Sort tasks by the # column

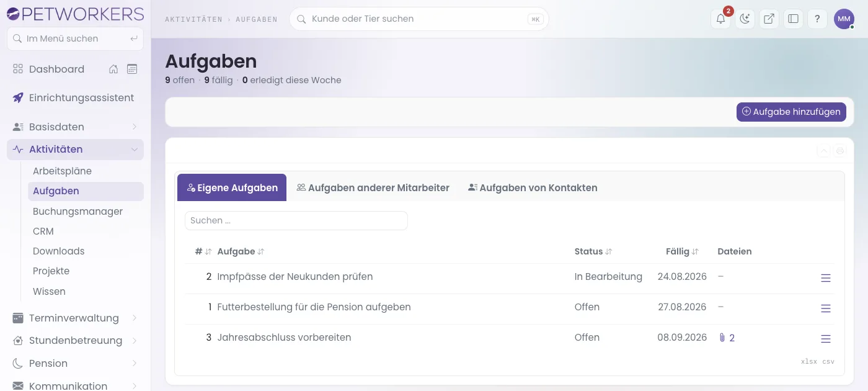coord(203,251)
